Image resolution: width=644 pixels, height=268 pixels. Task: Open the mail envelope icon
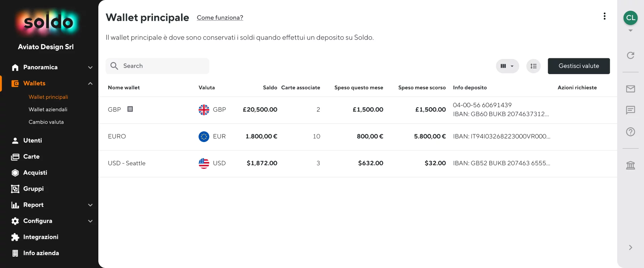point(631,89)
